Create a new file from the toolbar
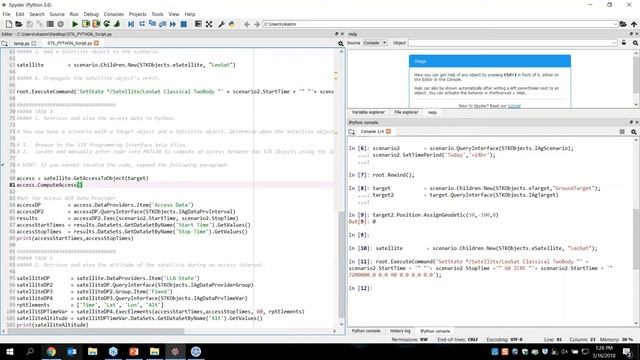640x360 pixels. pyautogui.click(x=9, y=24)
